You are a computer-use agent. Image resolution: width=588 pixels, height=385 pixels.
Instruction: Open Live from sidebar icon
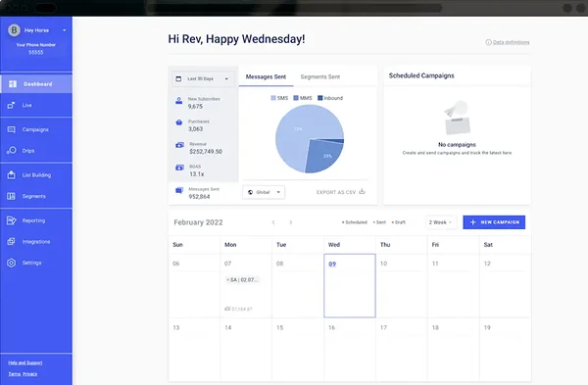tap(11, 106)
